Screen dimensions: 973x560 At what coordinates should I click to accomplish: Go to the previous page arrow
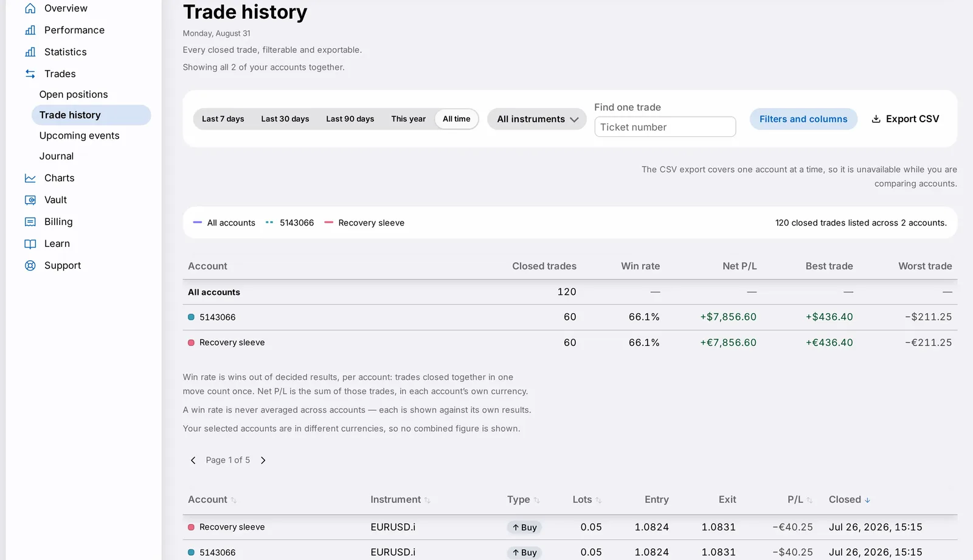(x=193, y=460)
